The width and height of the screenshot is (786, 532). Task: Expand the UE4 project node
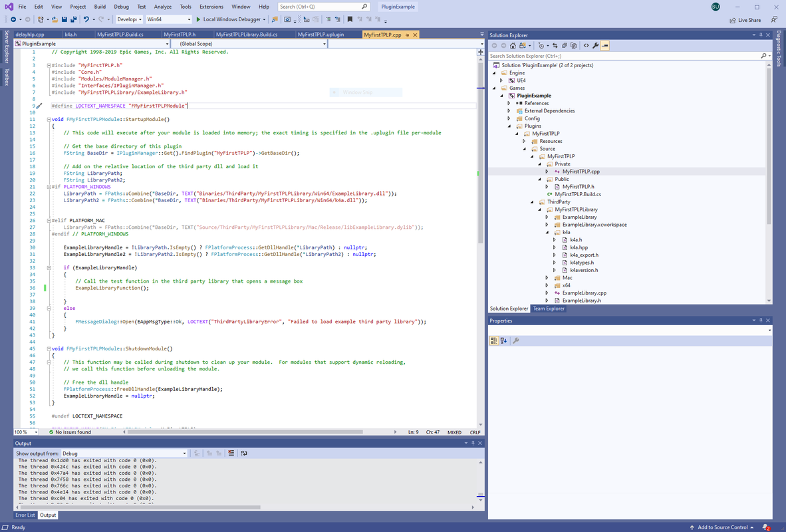(x=501, y=80)
